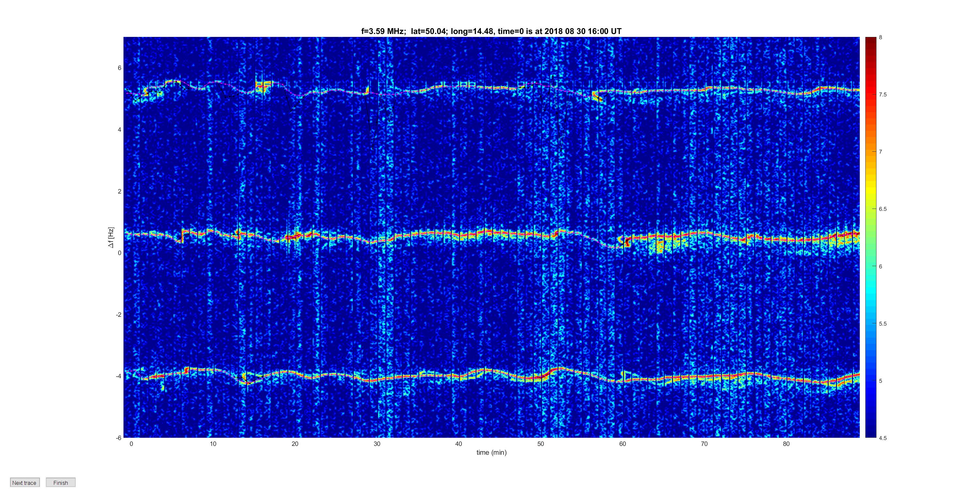Click the upper trace at time 40 min
980x492 pixels.
[x=459, y=86]
